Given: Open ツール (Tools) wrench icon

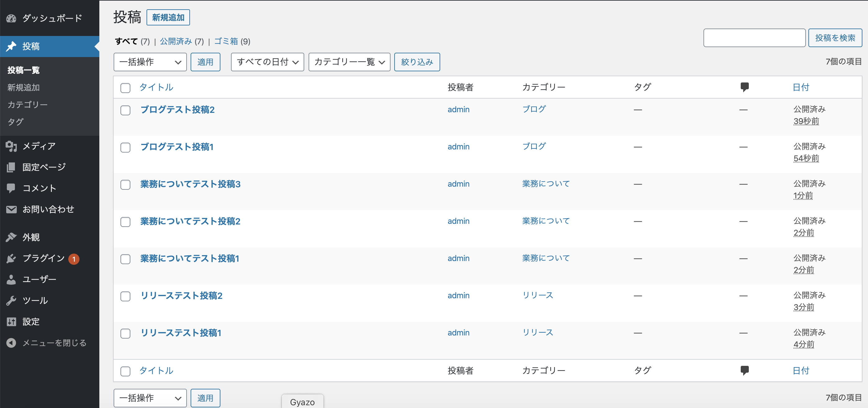Looking at the screenshot, I should (11, 300).
